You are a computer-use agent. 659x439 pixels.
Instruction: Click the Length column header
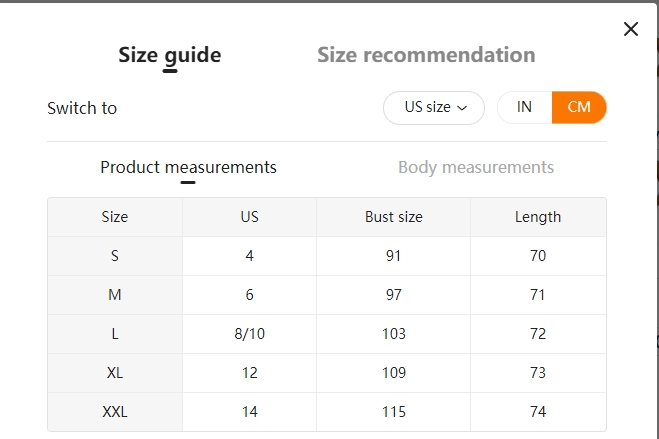click(538, 217)
